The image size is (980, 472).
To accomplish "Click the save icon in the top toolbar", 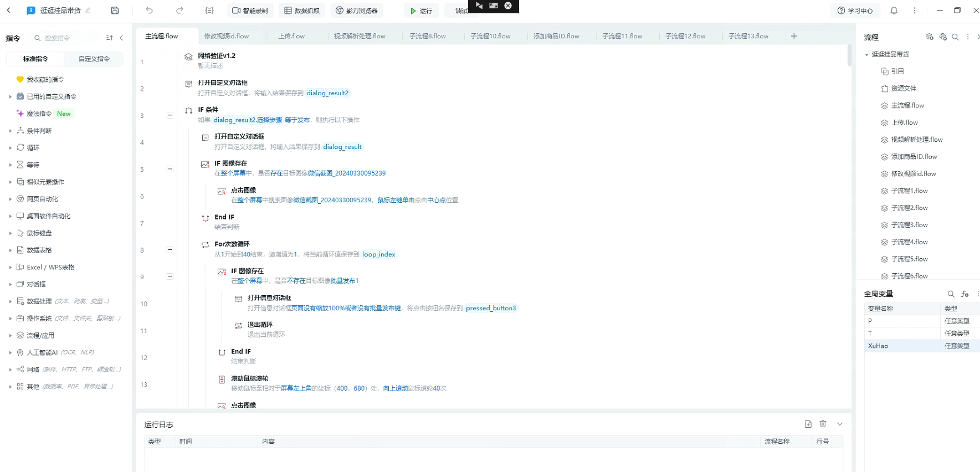I will (x=115, y=11).
